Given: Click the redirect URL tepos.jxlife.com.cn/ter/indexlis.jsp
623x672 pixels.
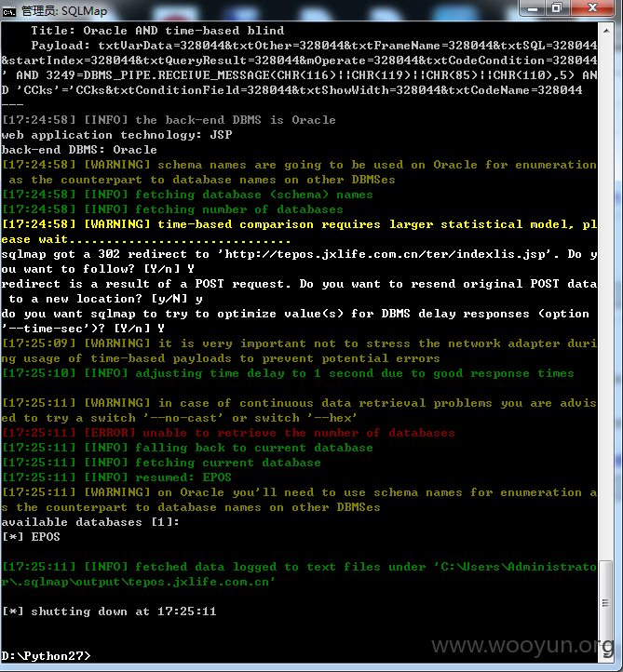Looking at the screenshot, I should pos(388,254).
